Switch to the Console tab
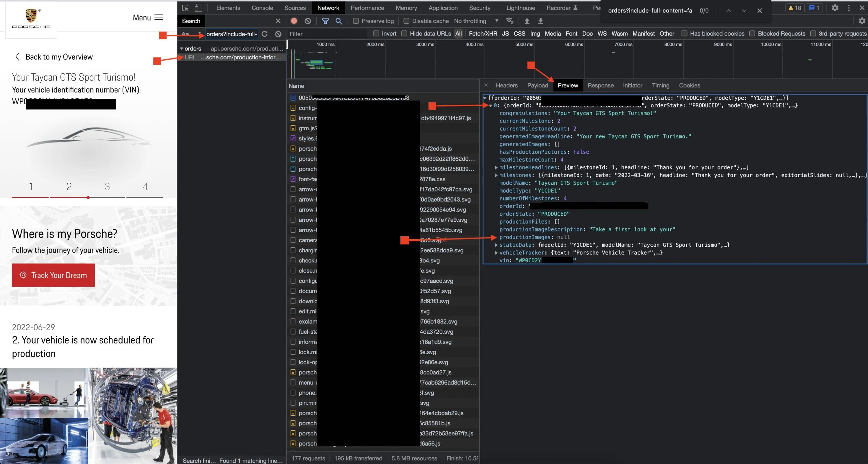The width and height of the screenshot is (868, 464). coord(262,8)
